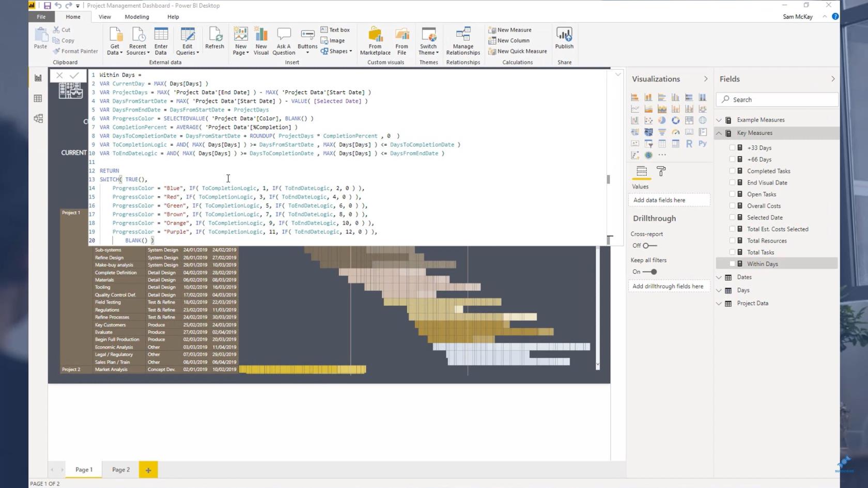Collapse the Key Measures table

(719, 133)
